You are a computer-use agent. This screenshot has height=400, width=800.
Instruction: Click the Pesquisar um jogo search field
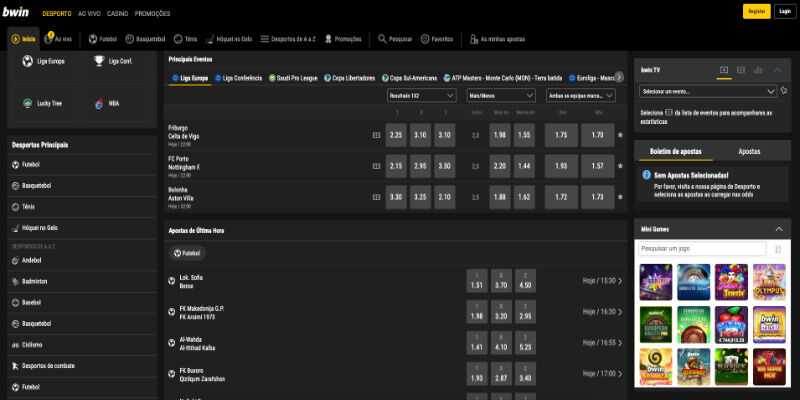(702, 249)
